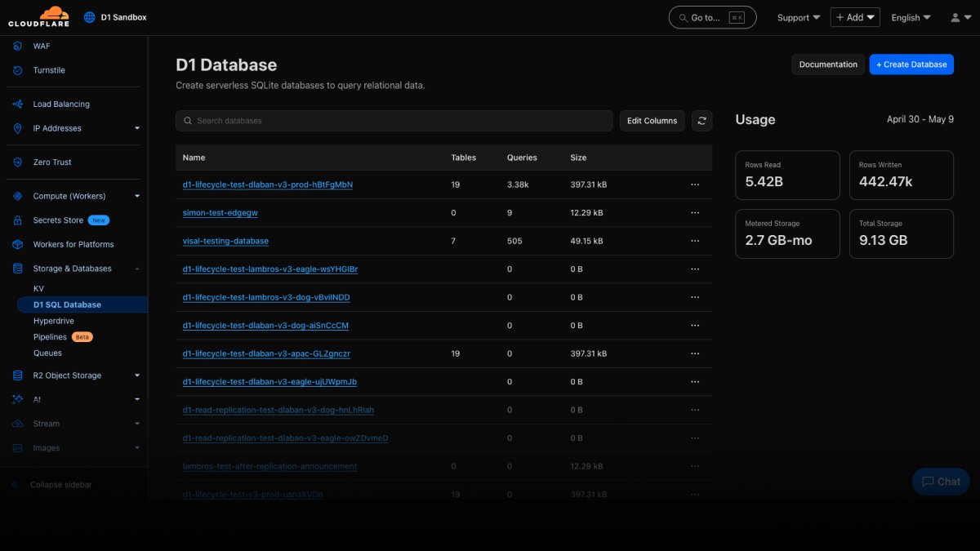Open the user account dropdown

click(960, 17)
